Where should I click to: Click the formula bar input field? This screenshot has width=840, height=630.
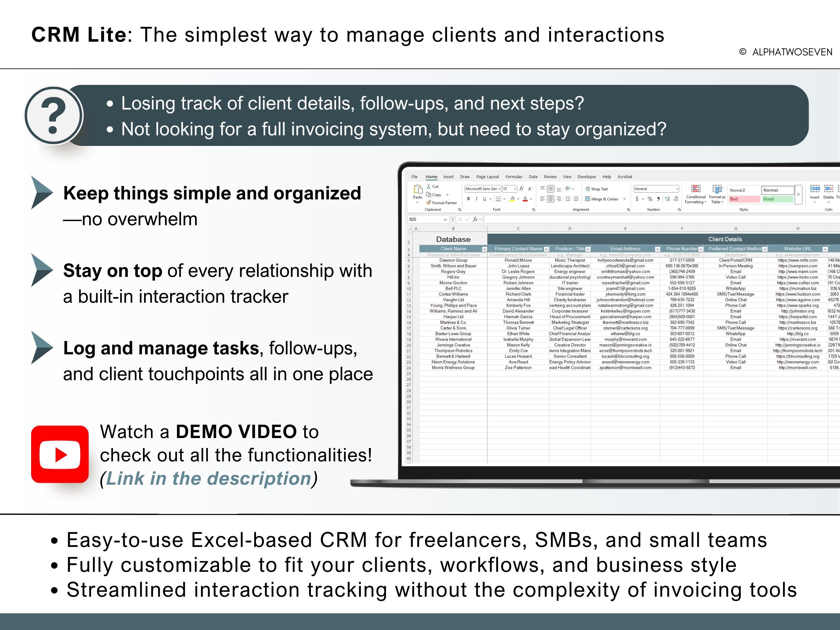[x=662, y=219]
